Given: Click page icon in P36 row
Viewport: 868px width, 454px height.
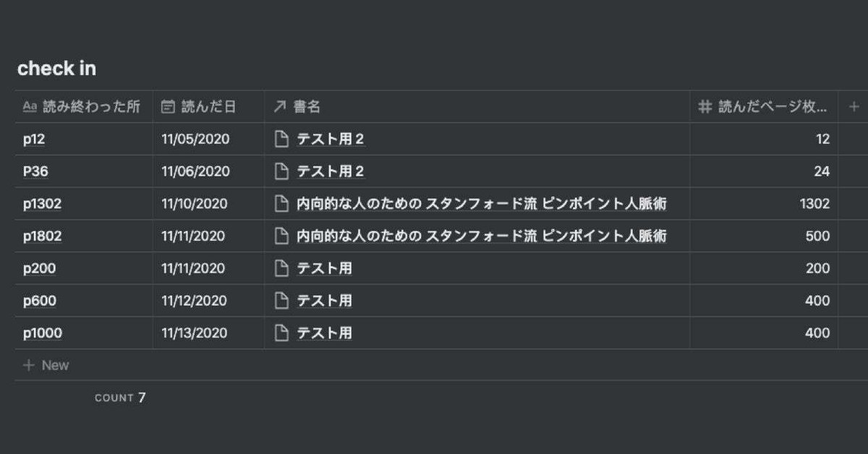Looking at the screenshot, I should pyautogui.click(x=281, y=172).
